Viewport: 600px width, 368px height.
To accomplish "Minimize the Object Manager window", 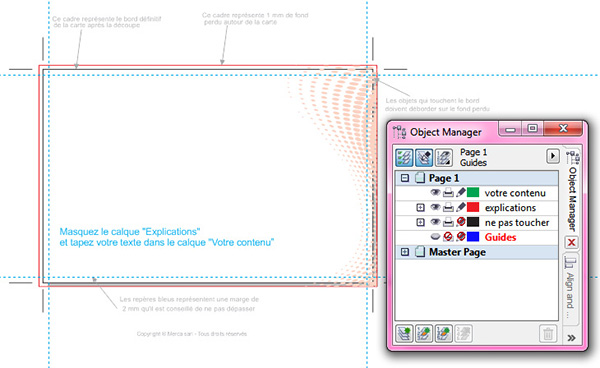I will click(510, 129).
